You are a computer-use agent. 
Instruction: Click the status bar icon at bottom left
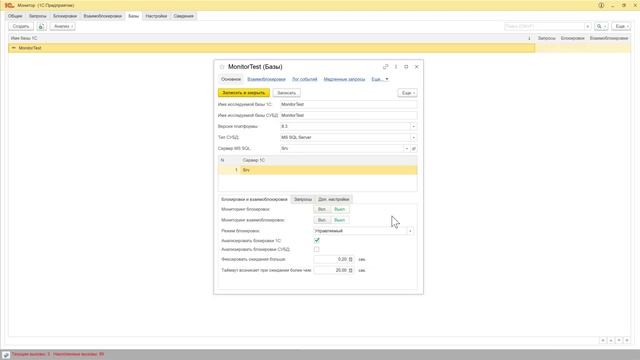tap(6, 355)
